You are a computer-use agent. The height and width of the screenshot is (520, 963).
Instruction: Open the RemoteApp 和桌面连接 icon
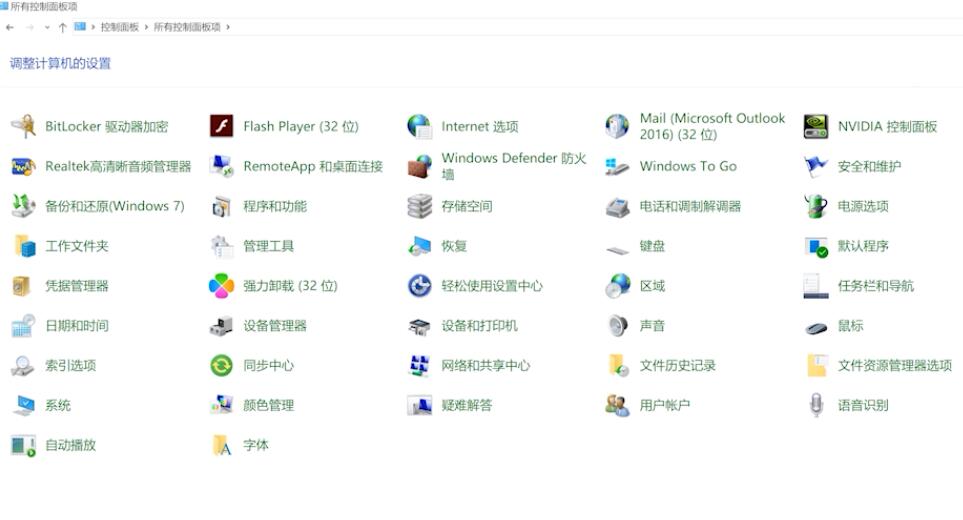221,166
